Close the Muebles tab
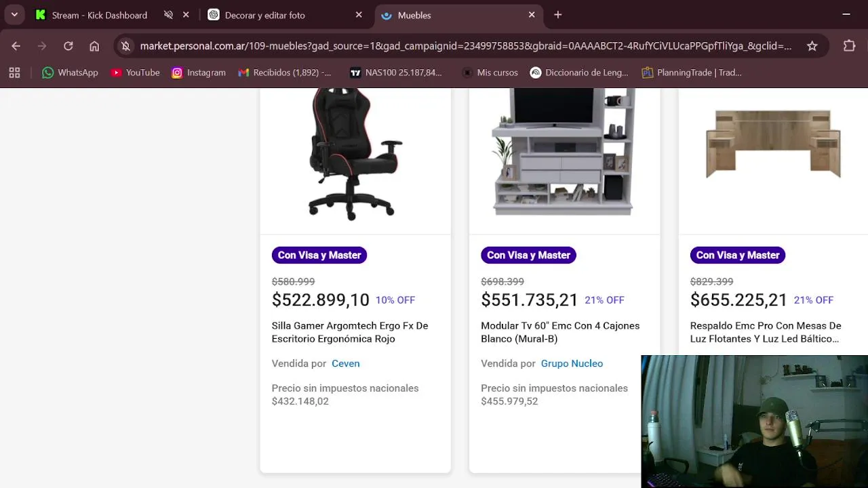 [x=532, y=15]
